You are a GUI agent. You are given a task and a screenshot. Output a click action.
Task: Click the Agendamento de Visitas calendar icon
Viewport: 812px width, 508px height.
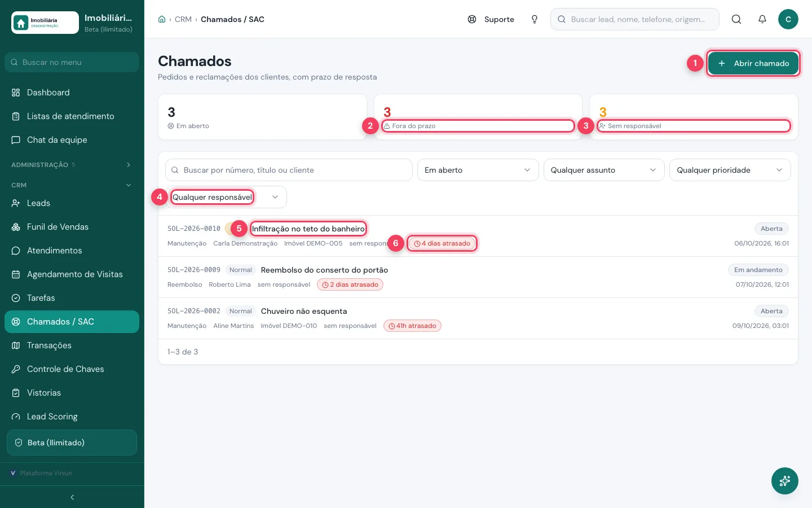[x=16, y=274]
